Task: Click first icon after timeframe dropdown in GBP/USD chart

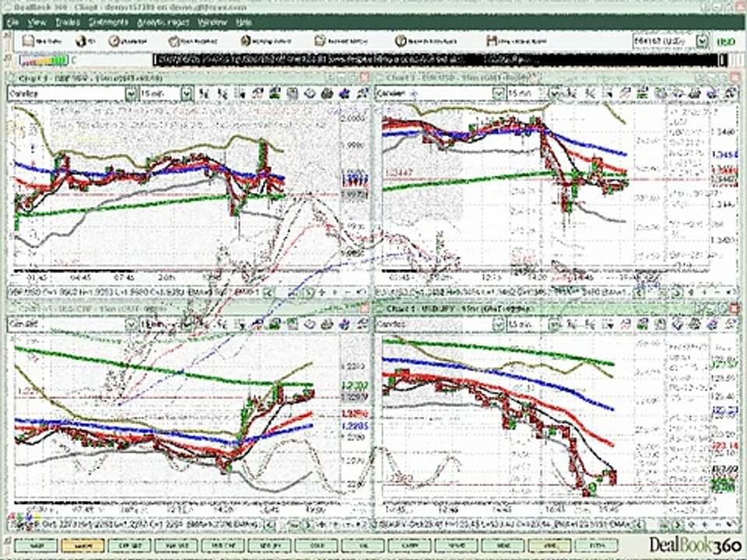Action: (x=204, y=94)
